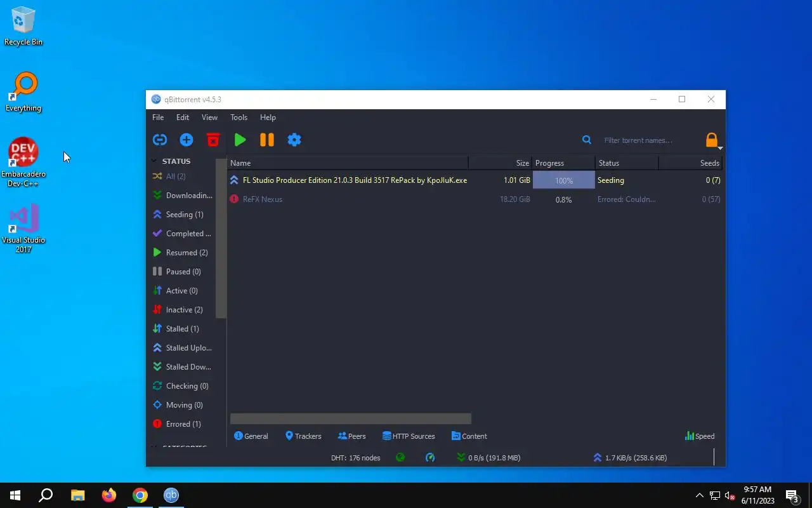The height and width of the screenshot is (508, 812).
Task: Select the Everything desktop shortcut
Action: point(23,92)
